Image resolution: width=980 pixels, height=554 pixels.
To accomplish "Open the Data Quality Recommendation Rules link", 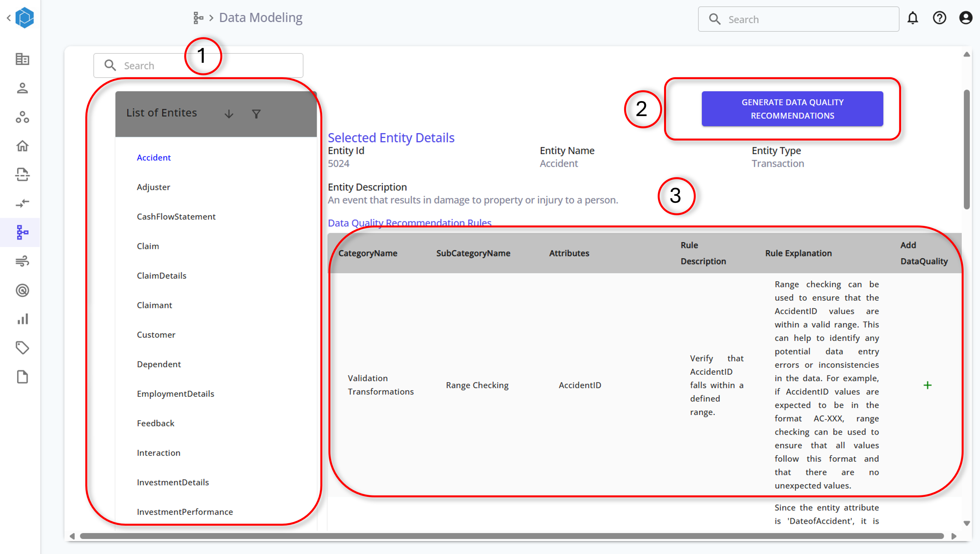I will 409,222.
